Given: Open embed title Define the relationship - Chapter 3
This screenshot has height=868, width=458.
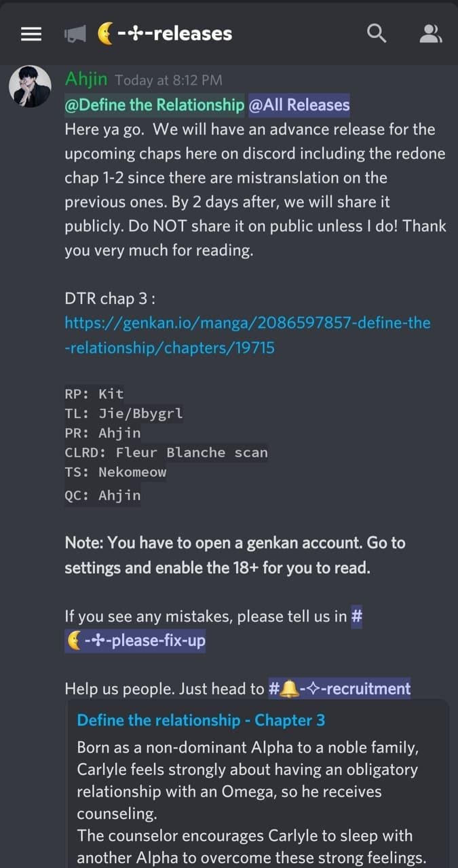Looking at the screenshot, I should pos(201,720).
